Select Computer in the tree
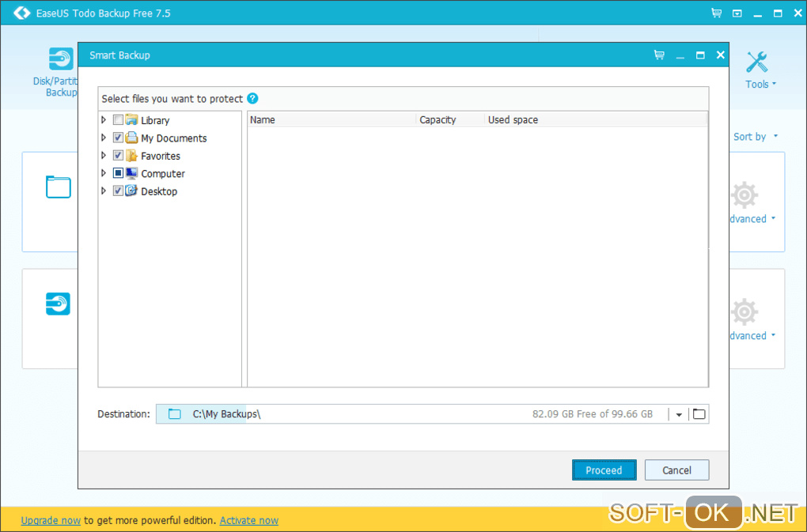807x532 pixels. click(x=163, y=174)
